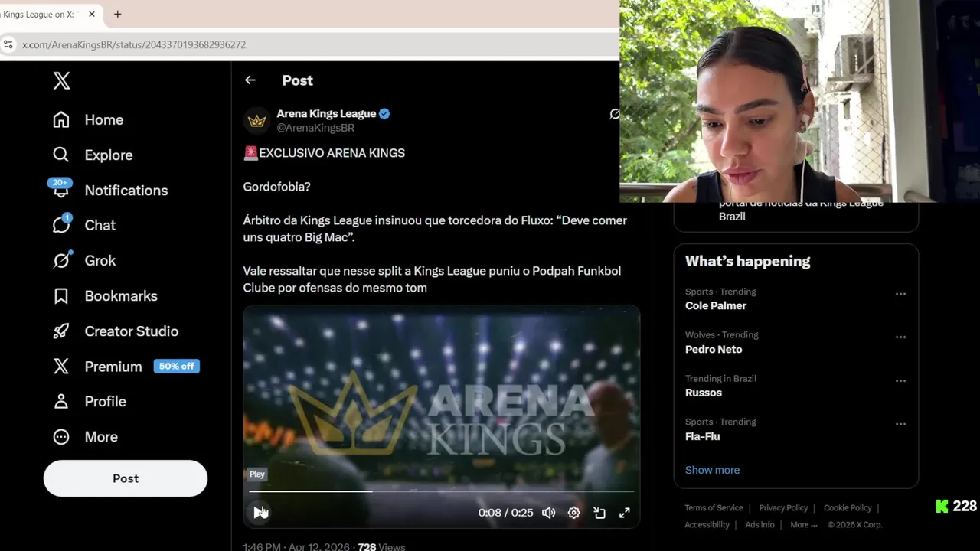Screen dimensions: 980x551
Task: Open the Chat section
Action: click(x=84, y=225)
